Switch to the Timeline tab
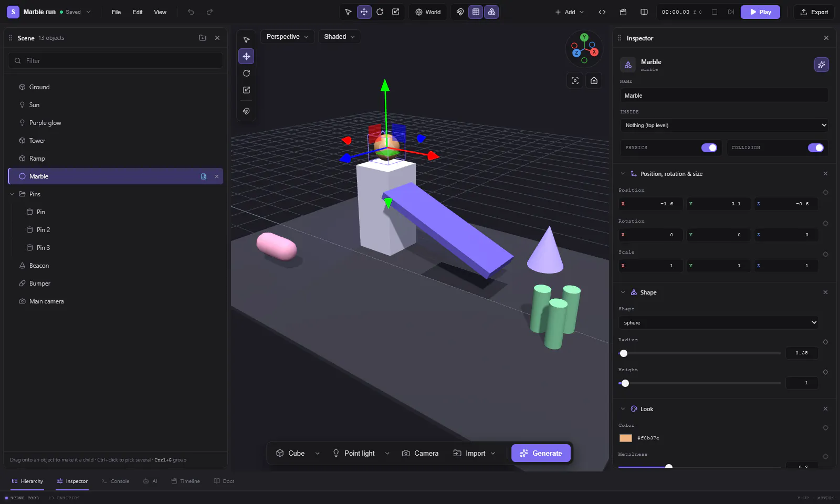Image resolution: width=840 pixels, height=504 pixels. (x=185, y=481)
